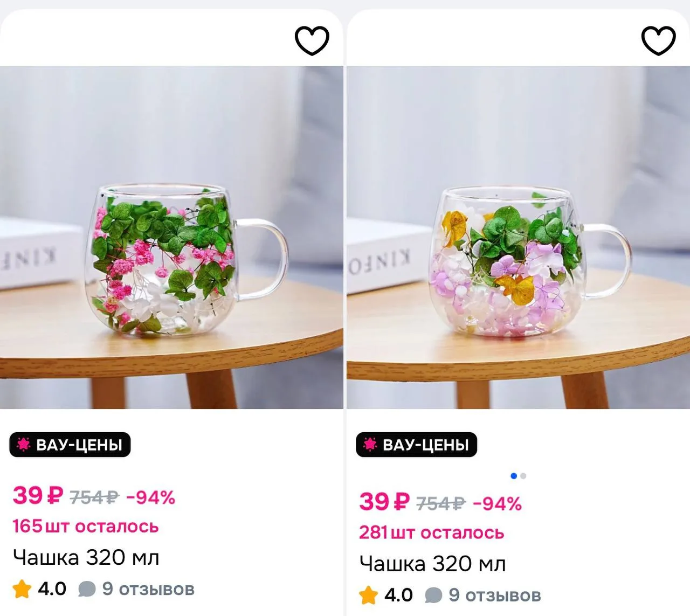Select the first blue image indicator dot
The height and width of the screenshot is (616, 690).
[514, 476]
